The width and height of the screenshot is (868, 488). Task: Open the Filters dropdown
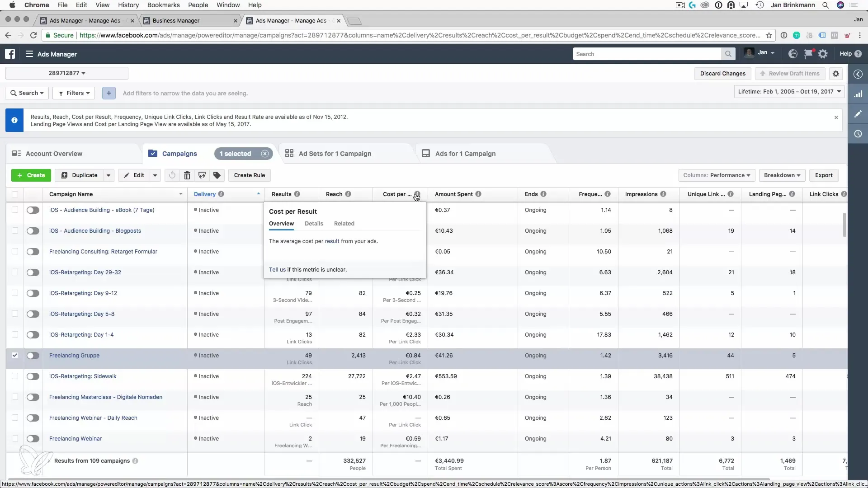click(74, 93)
